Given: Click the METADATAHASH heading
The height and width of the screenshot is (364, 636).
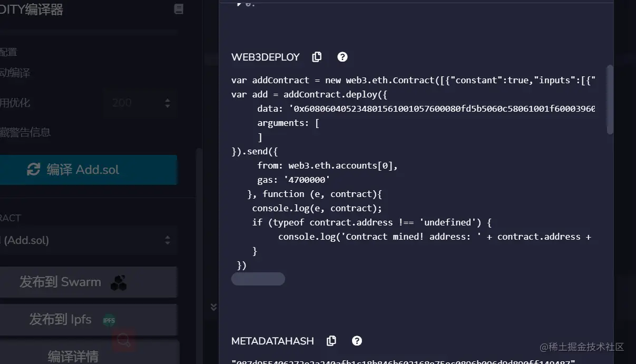Looking at the screenshot, I should [272, 341].
